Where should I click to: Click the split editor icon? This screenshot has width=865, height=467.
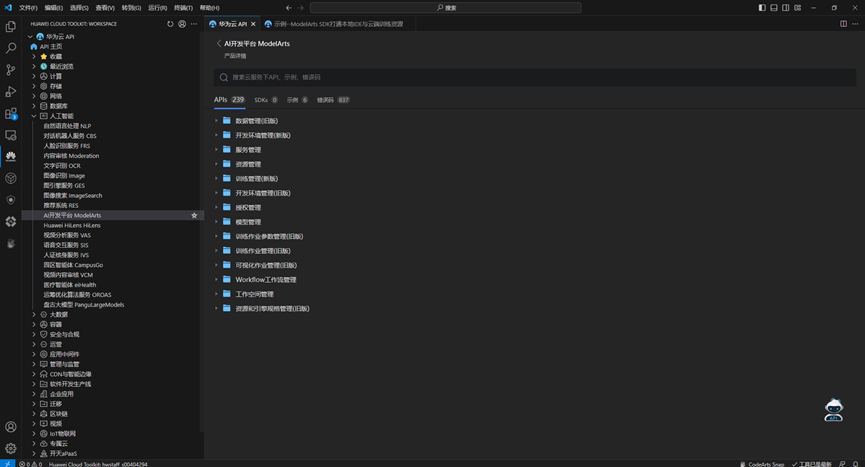point(843,24)
